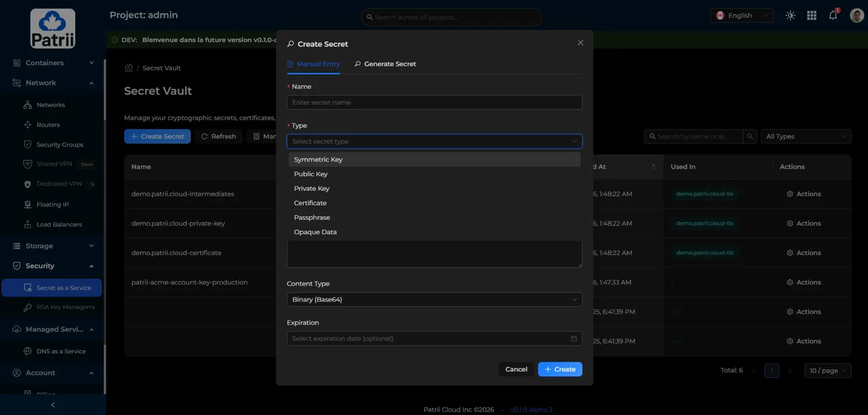Image resolution: width=868 pixels, height=415 pixels.
Task: Open Actions for patrii-acme-account-key-production
Action: (x=804, y=282)
